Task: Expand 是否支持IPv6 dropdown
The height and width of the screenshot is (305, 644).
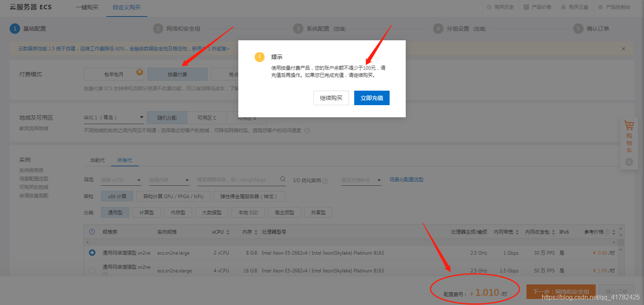Action: pos(361,180)
